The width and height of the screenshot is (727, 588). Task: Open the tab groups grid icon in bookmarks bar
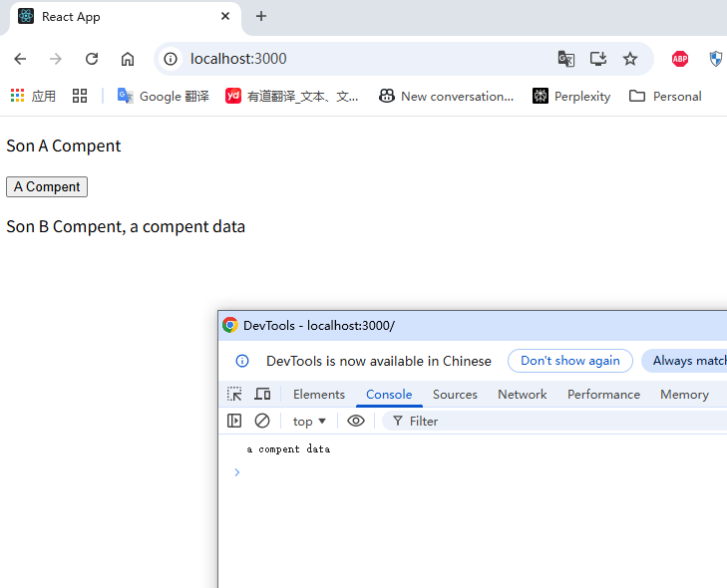(80, 96)
